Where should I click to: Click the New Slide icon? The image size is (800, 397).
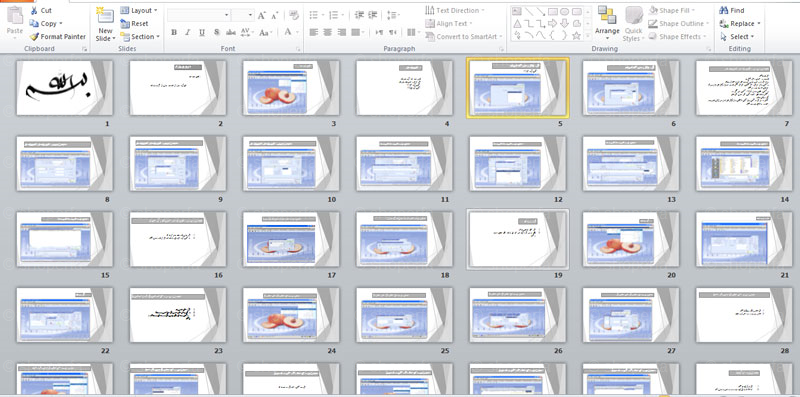click(105, 16)
